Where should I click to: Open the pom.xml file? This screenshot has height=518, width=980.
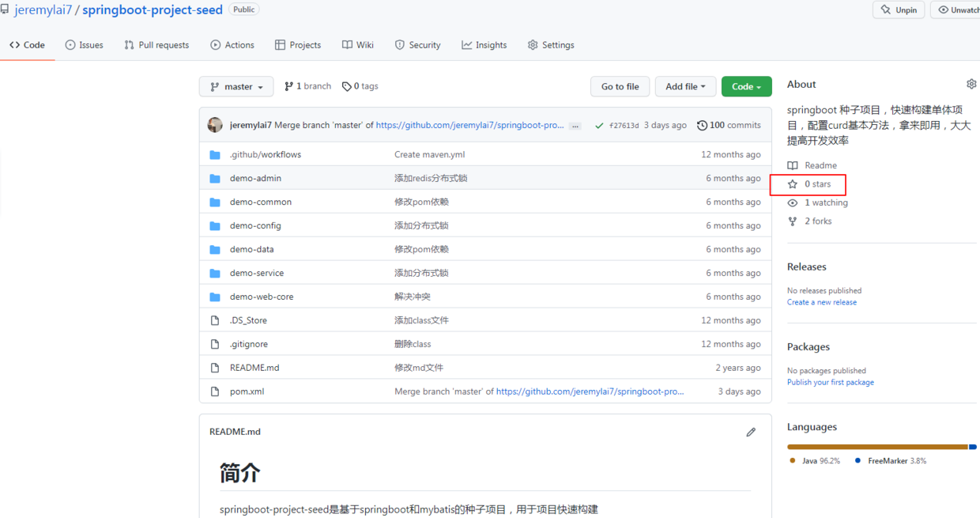247,391
